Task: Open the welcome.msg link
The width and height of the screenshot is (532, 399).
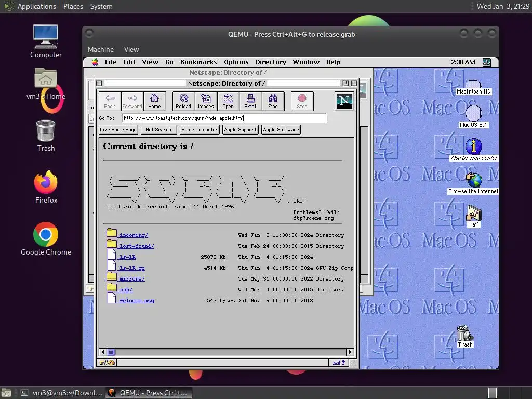Action: [x=137, y=300]
